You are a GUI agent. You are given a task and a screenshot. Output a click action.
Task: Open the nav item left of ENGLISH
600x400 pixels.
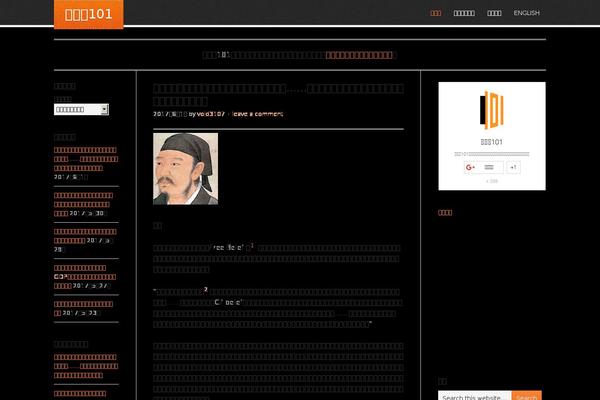494,13
